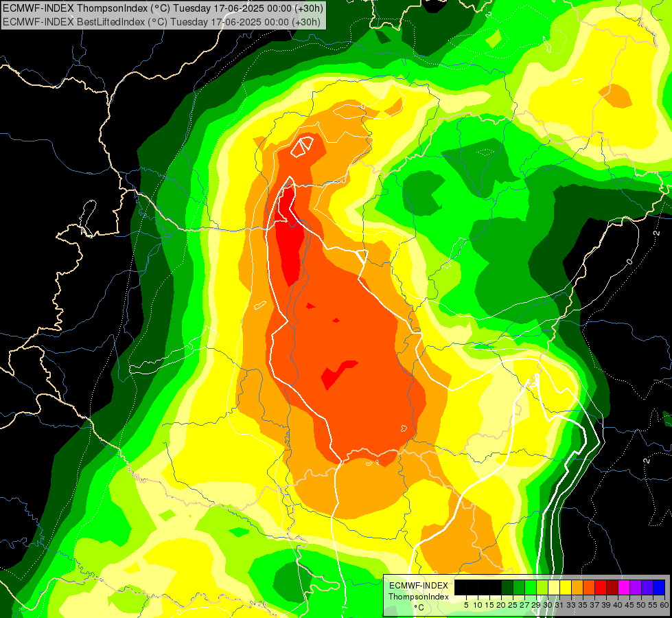
Task: Select the indigo 50–55 legend swatch
Action: [x=647, y=587]
